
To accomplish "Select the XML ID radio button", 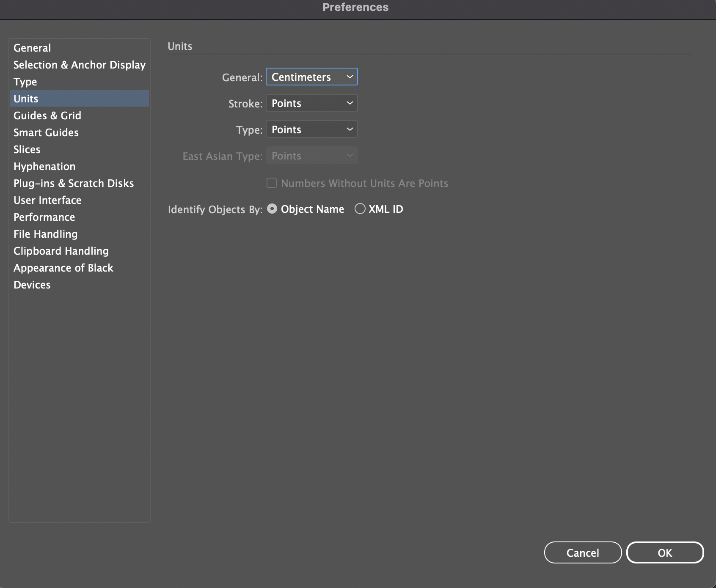I will click(x=360, y=209).
